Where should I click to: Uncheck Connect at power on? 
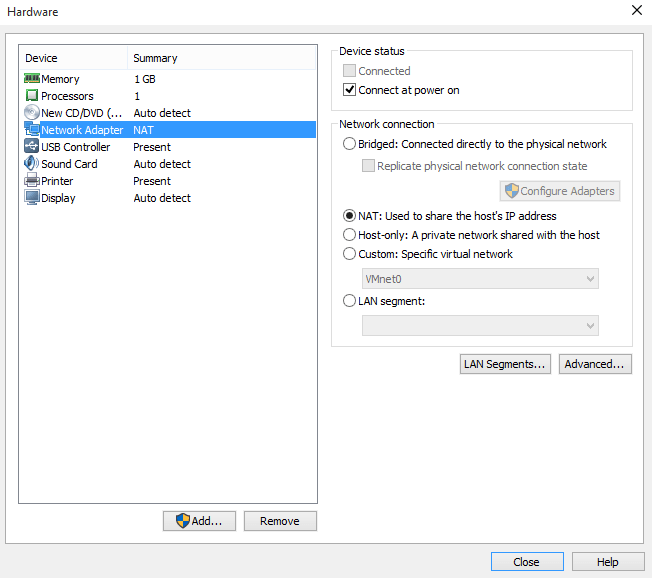[350, 90]
